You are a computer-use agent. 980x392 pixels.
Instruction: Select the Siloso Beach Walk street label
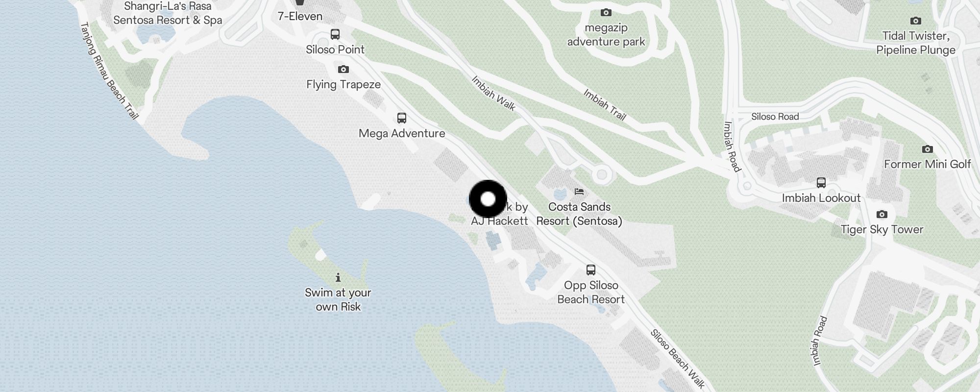click(x=677, y=359)
